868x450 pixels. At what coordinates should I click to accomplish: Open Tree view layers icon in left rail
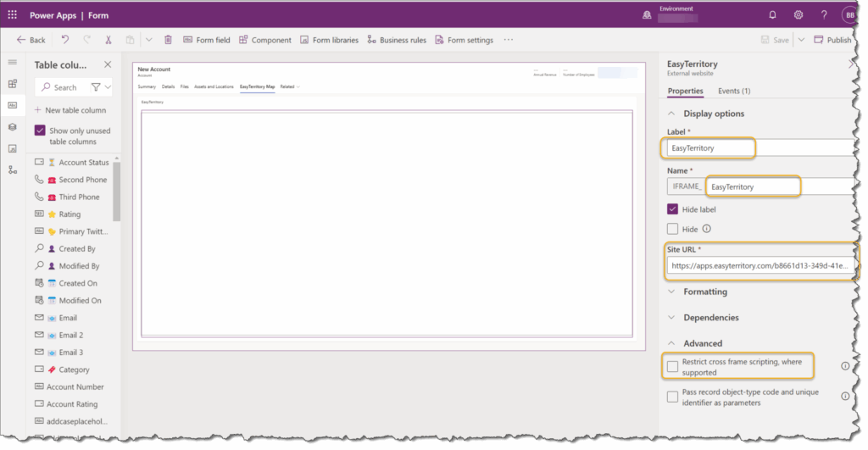[13, 127]
